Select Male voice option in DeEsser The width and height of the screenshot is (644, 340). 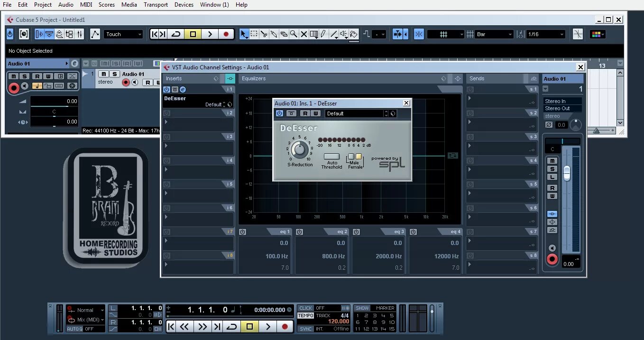coord(351,157)
